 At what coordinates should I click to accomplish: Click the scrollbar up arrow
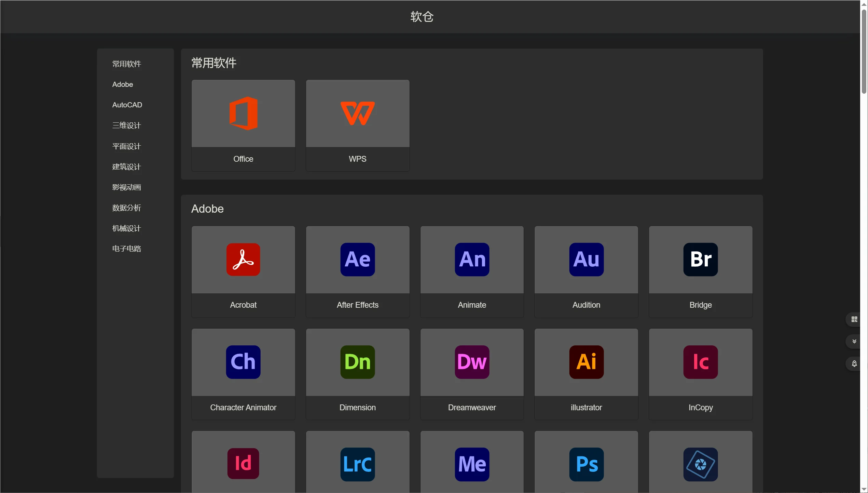coord(864,4)
